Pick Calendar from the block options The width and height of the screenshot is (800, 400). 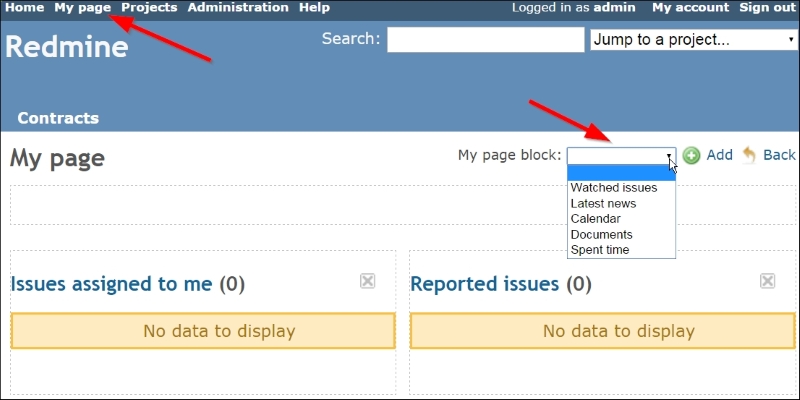[596, 219]
